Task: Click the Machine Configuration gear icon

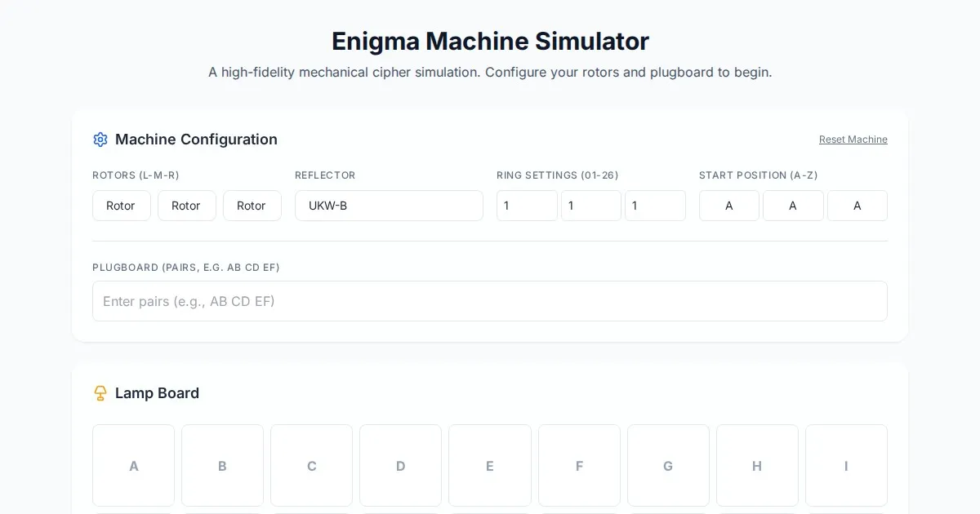Action: (100, 140)
